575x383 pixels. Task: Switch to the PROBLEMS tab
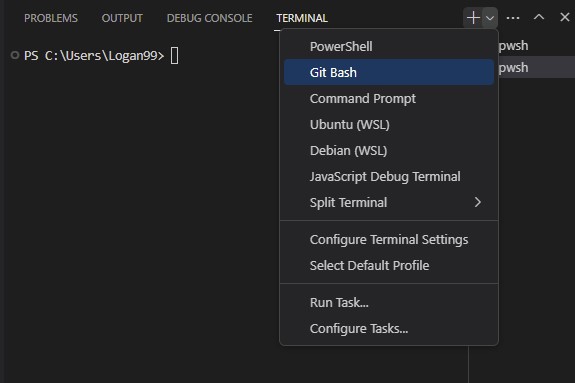[x=51, y=18]
